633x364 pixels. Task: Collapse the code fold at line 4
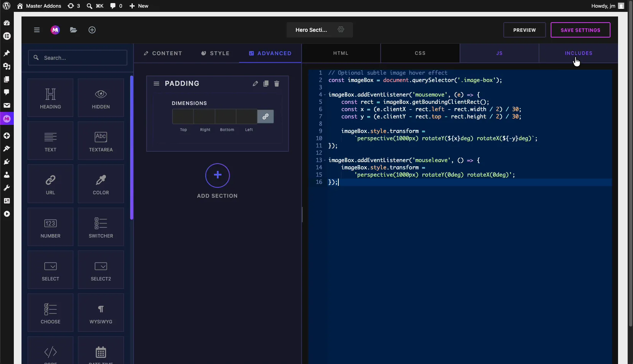(x=325, y=95)
